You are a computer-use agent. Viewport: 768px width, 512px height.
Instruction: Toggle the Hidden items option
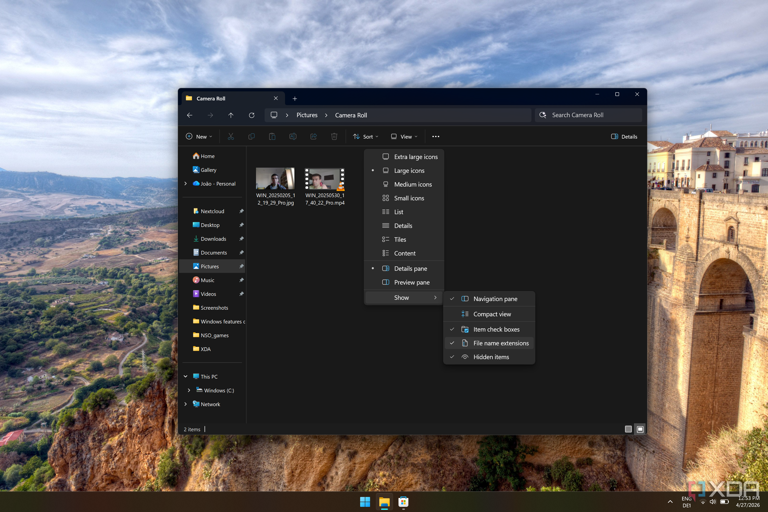(490, 357)
